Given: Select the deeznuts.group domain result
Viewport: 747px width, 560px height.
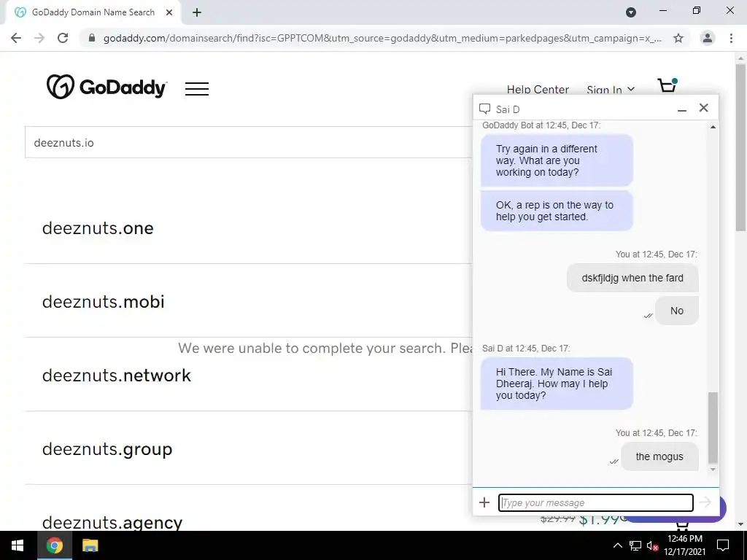Looking at the screenshot, I should coord(107,449).
